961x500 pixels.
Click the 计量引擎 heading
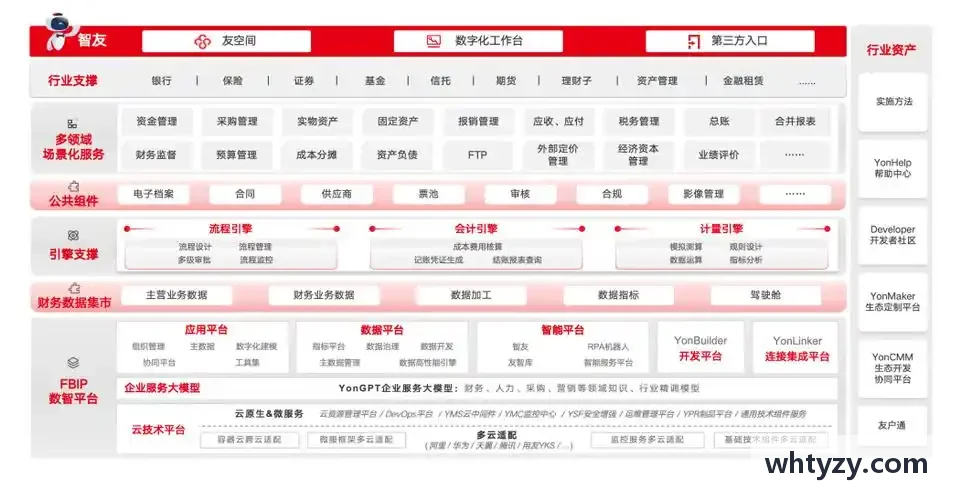[721, 229]
